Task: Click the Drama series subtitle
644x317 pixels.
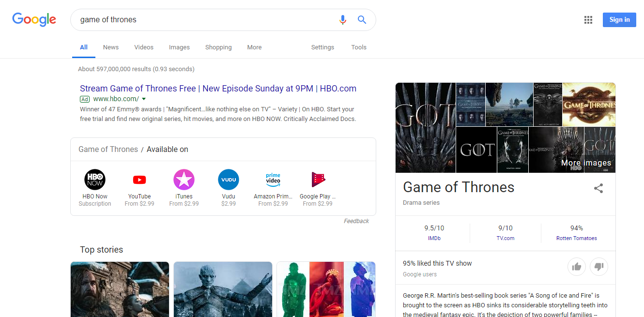Action: [421, 203]
